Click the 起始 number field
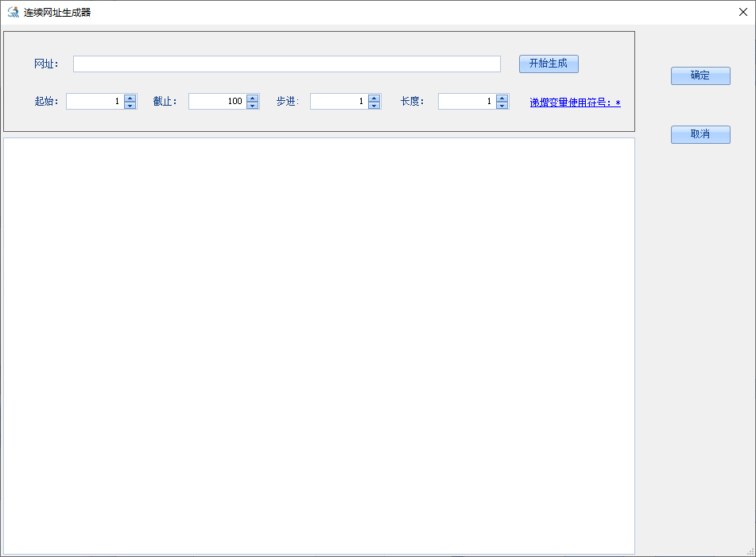The height and width of the screenshot is (557, 756). click(95, 102)
